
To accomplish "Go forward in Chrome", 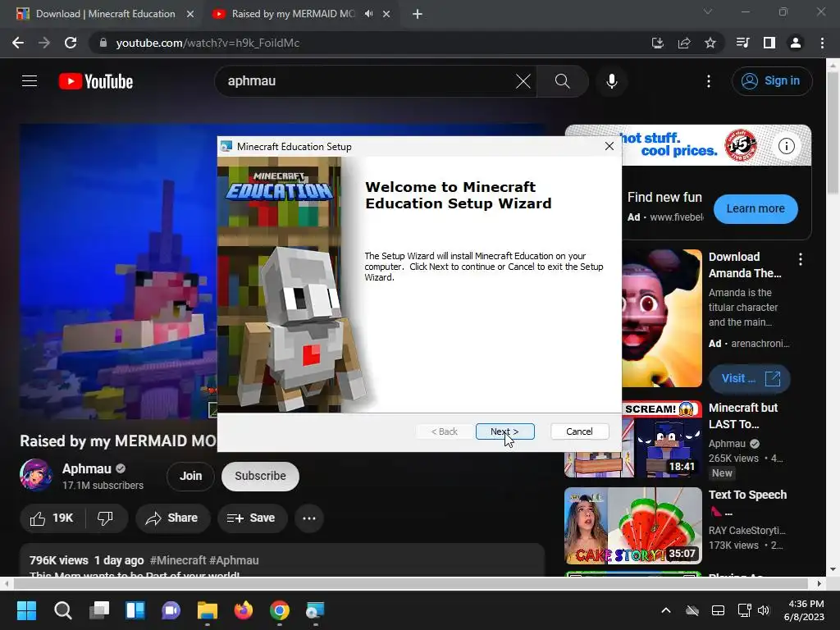I will [x=44, y=43].
